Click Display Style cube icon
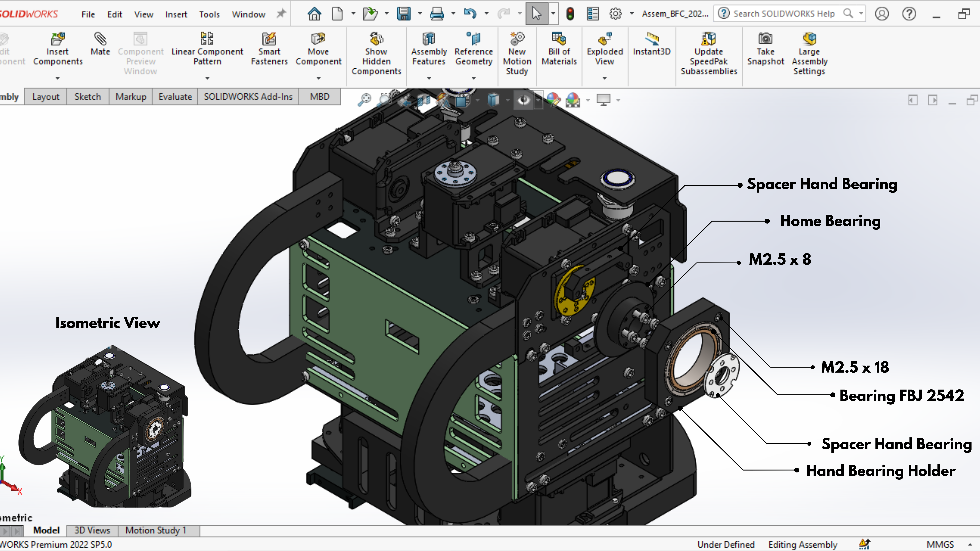The width and height of the screenshot is (980, 551). [x=493, y=100]
